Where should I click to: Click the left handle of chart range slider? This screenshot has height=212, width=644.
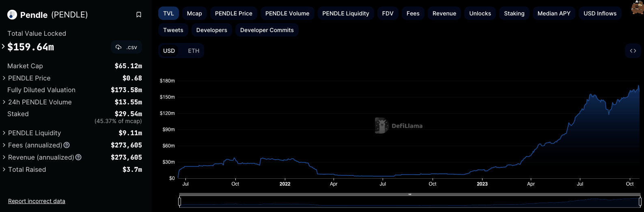(179, 201)
